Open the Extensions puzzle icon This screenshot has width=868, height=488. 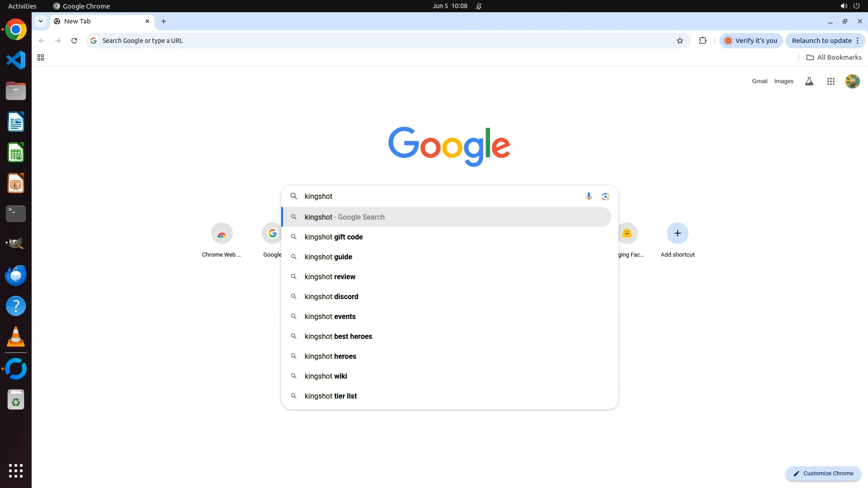(x=703, y=41)
